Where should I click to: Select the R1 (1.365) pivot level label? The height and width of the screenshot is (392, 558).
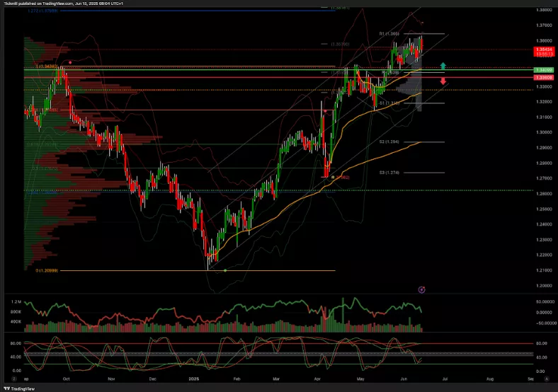389,33
